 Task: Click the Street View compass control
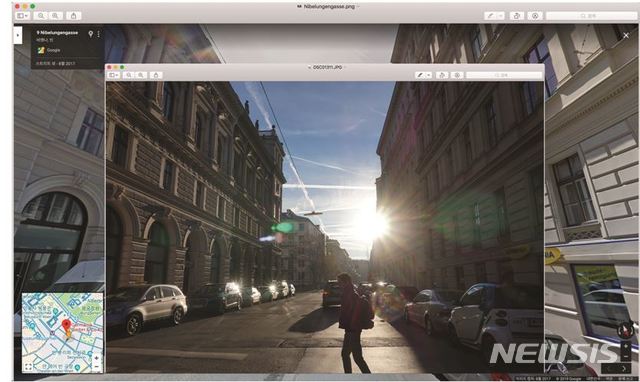pyautogui.click(x=625, y=330)
